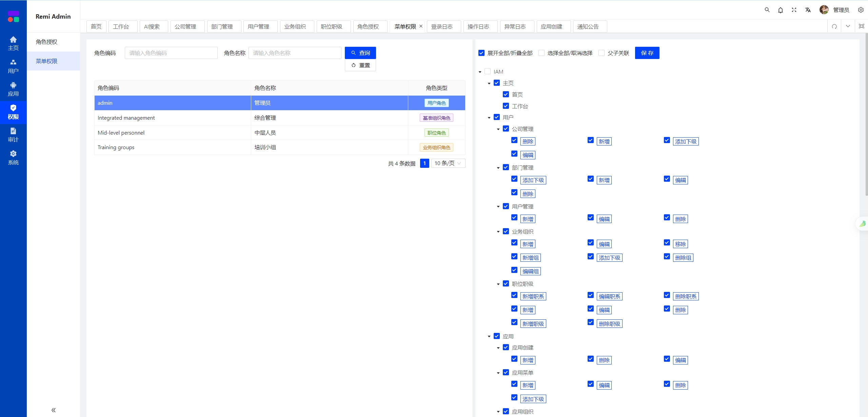The image size is (868, 417).
Task: Open the language translation icon
Action: [808, 10]
